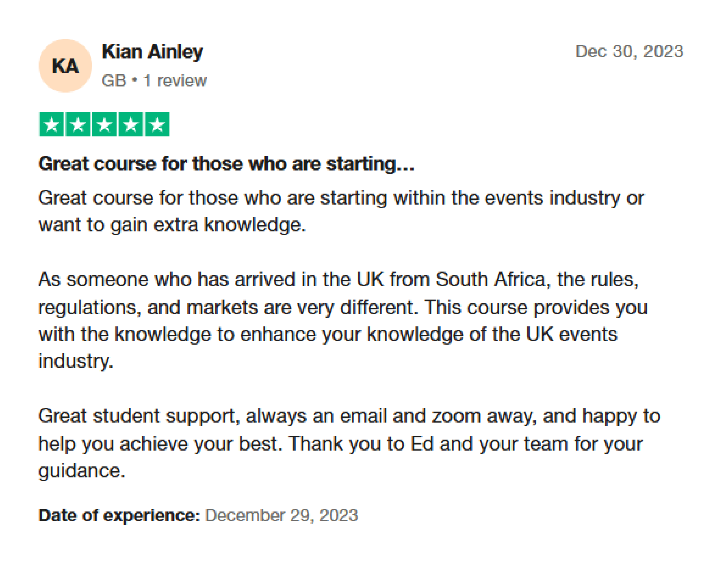Screen dimensions: 728x561
Task: Click the 'Date of experience:' label
Action: point(119,516)
